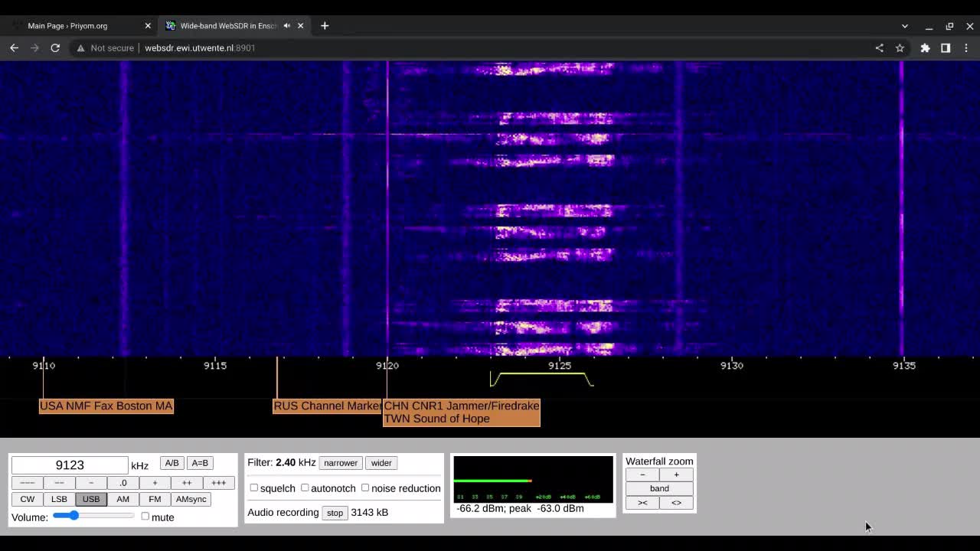Open Chrome's three-dot menu
The height and width of the screenshot is (551, 980).
point(966,47)
